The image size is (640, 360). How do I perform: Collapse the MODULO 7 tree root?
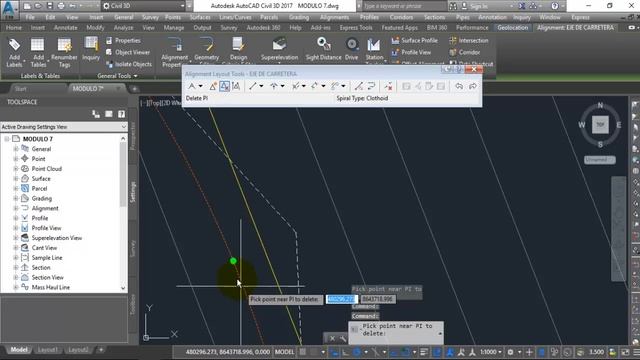7,139
